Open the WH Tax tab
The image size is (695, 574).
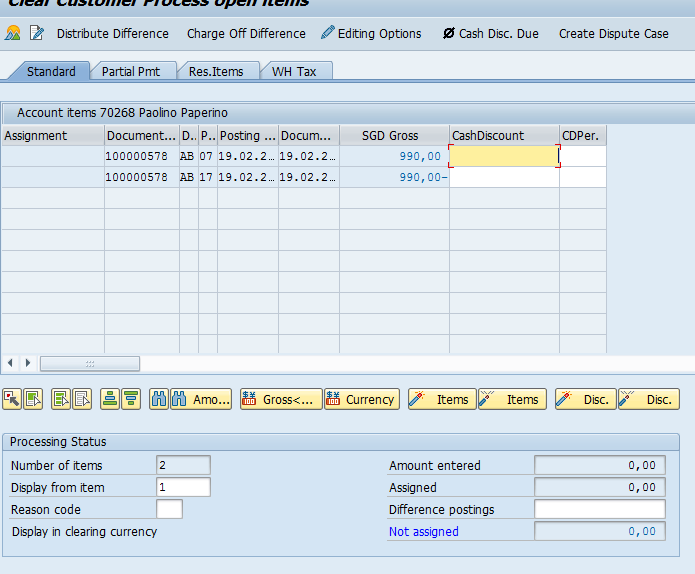click(x=294, y=71)
